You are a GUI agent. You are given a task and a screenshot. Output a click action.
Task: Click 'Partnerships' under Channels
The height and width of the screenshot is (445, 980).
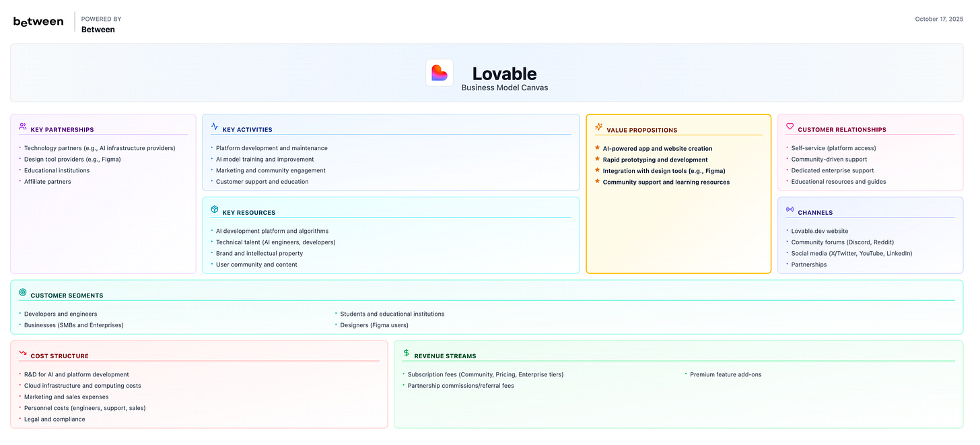click(809, 265)
